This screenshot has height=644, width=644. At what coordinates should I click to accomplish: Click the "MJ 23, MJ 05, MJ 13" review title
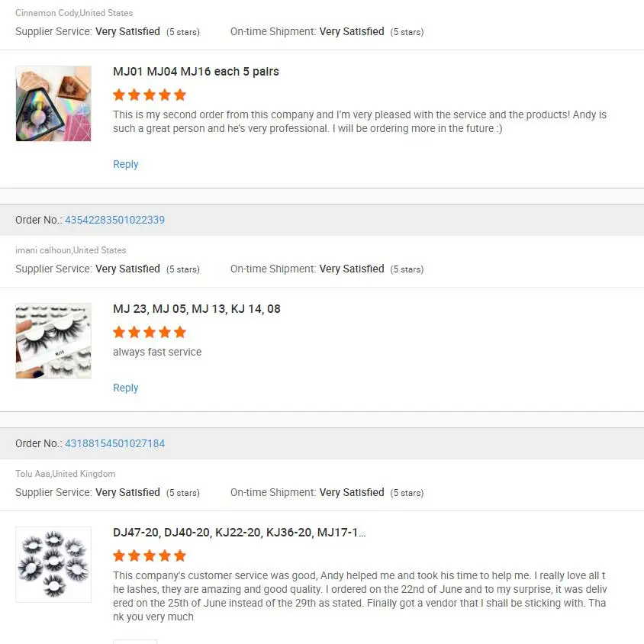tap(197, 309)
